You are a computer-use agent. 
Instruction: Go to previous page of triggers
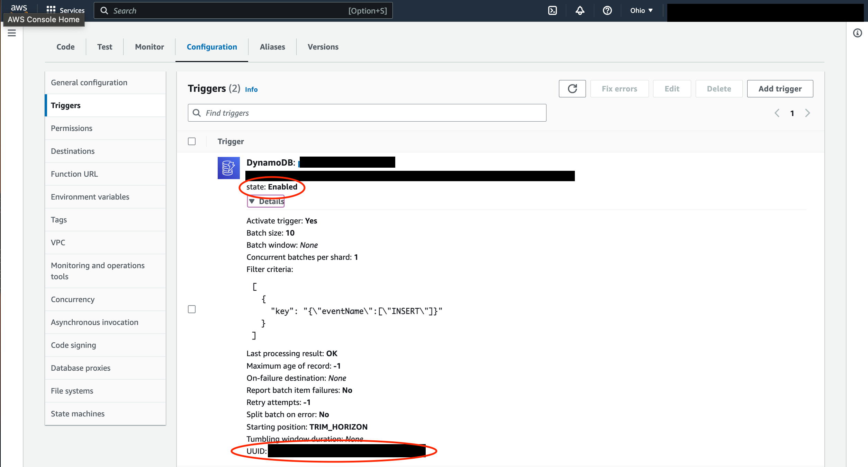pos(777,113)
